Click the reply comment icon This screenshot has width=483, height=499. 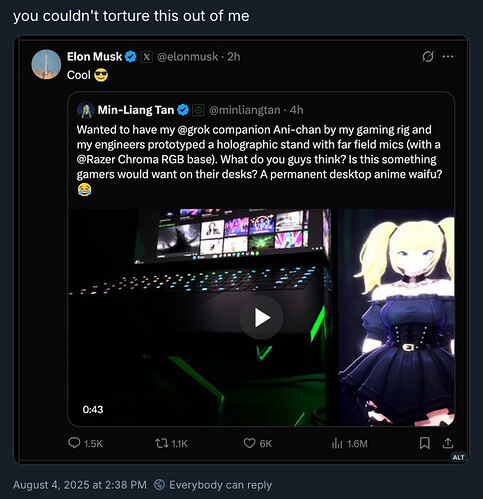click(x=74, y=443)
